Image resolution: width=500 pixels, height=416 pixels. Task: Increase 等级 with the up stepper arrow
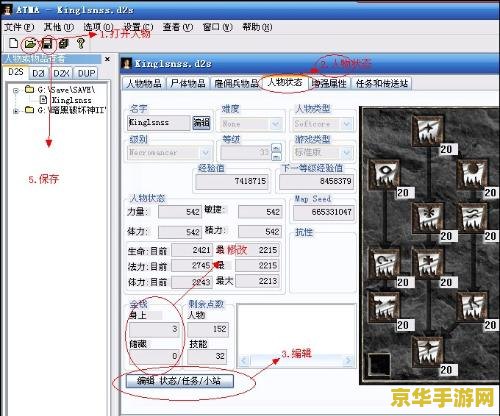(x=277, y=148)
